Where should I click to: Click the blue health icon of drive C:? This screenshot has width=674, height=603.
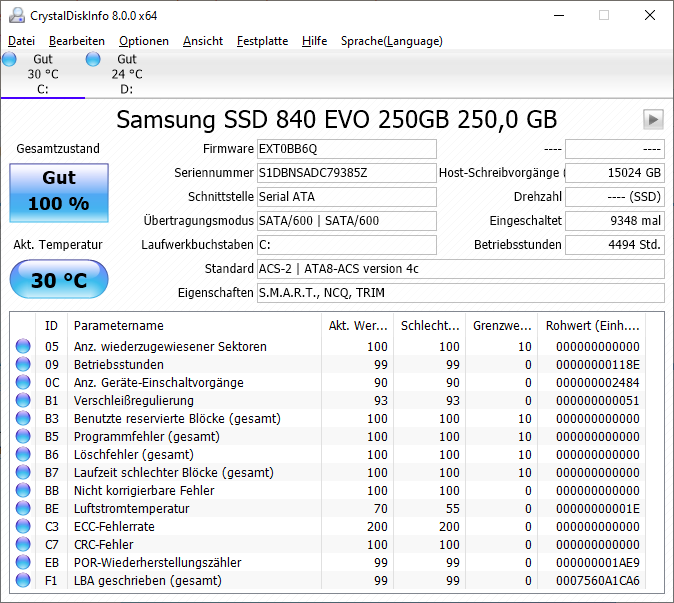[x=9, y=59]
